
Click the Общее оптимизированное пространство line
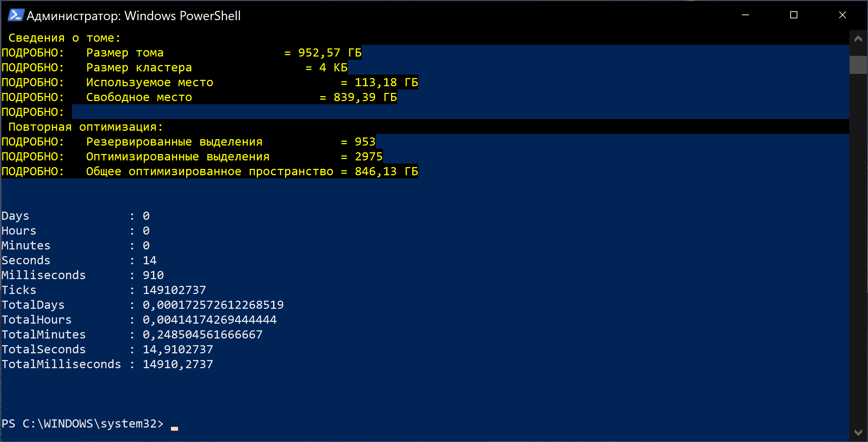coord(210,171)
